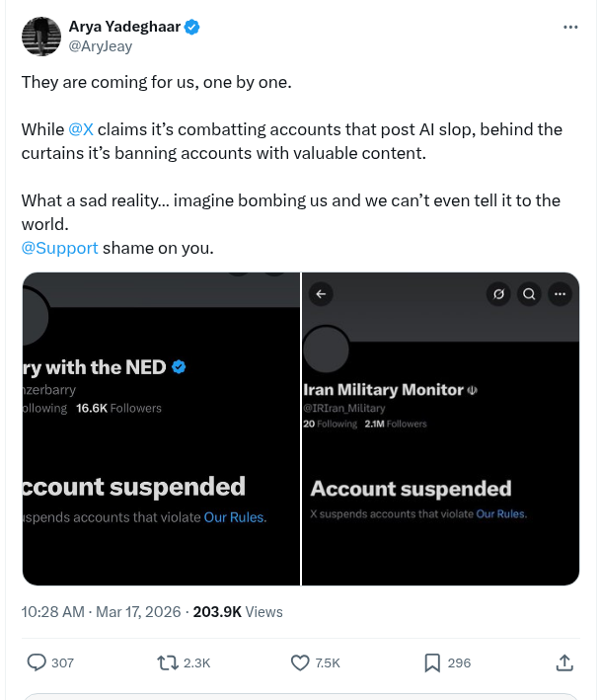Open the @AryJeay handle
The width and height of the screenshot is (600, 700).
click(100, 46)
